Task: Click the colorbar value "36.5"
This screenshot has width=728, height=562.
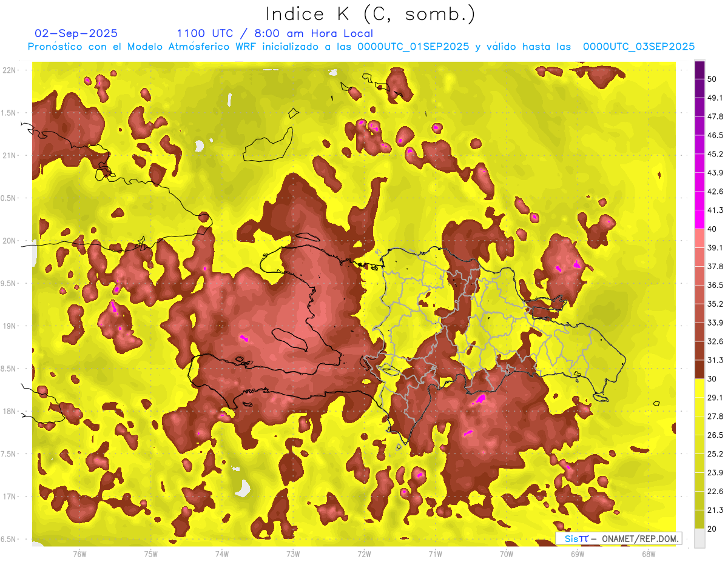Action: coord(715,285)
